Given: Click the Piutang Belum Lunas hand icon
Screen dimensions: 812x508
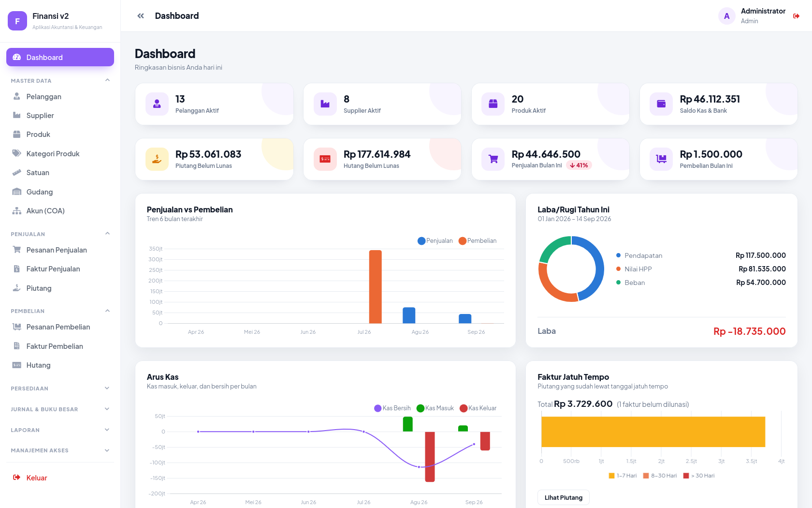Looking at the screenshot, I should (157, 159).
